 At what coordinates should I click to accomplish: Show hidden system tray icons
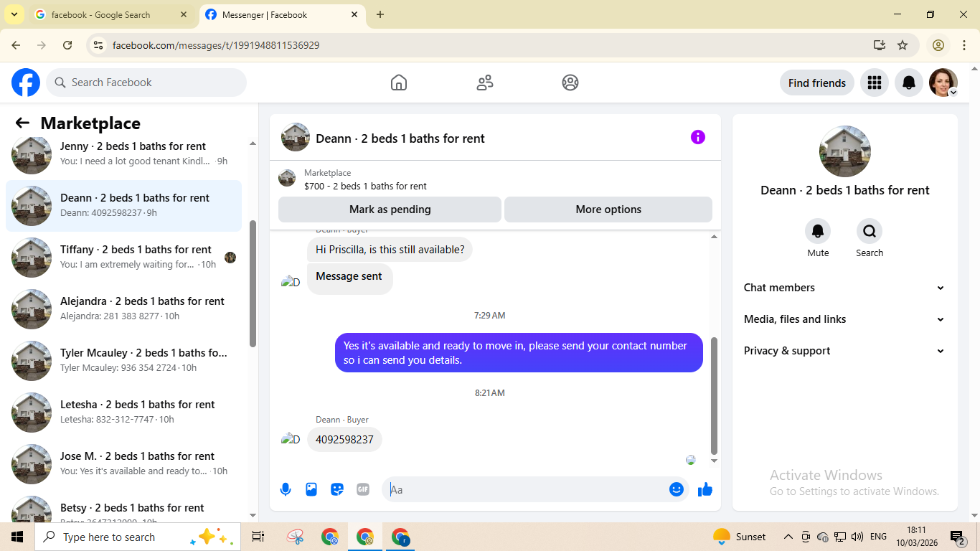[x=788, y=537]
